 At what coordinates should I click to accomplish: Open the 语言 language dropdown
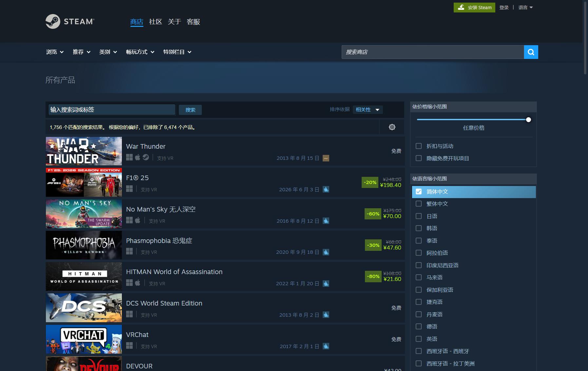click(525, 8)
